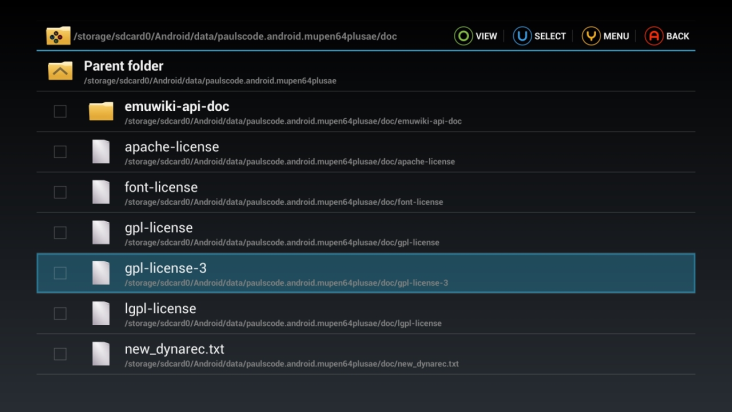Click the green O VIEW button icon
Viewport: 732px width, 412px height.
click(463, 36)
